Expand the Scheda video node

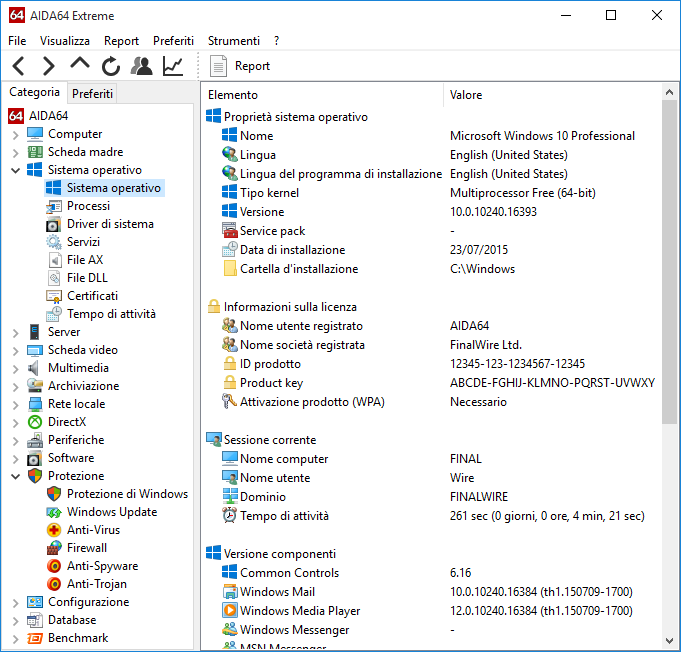pos(16,351)
